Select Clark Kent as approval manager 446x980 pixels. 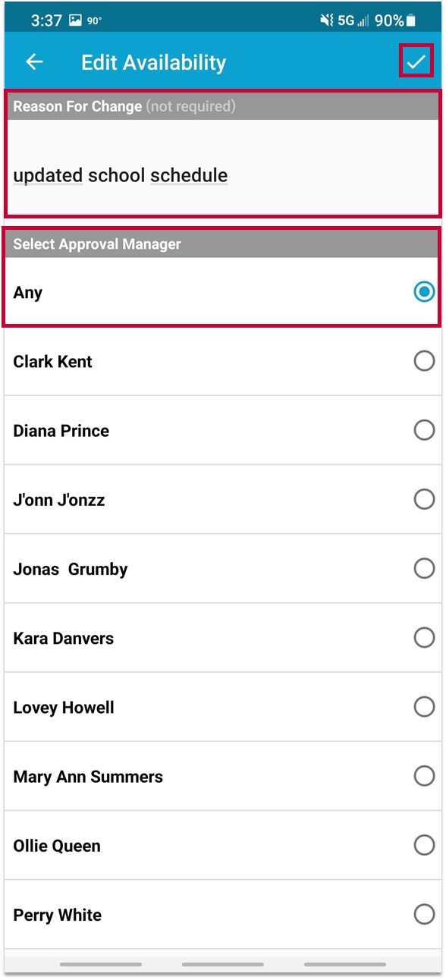coord(425,361)
